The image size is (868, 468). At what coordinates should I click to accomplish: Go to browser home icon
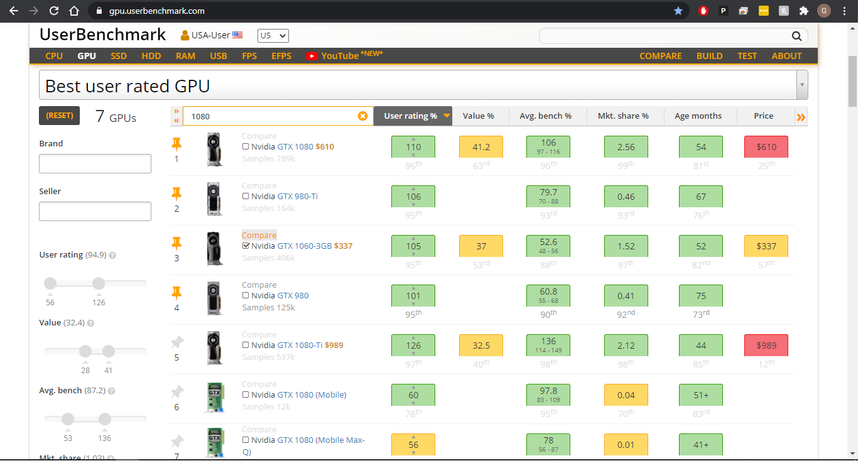74,11
